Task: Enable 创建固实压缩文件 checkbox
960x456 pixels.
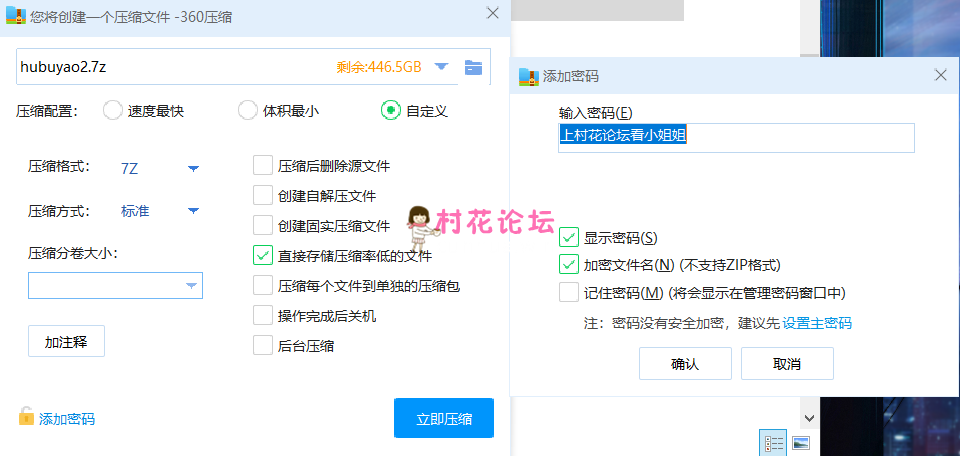Action: 263,226
